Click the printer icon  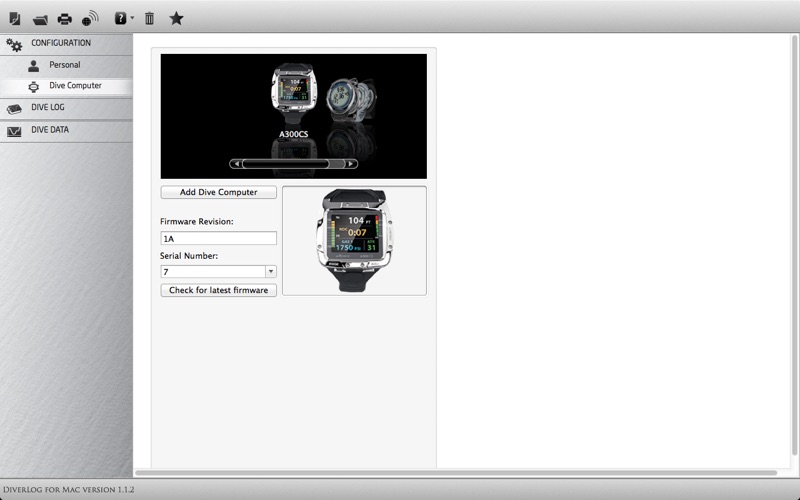coord(65,19)
